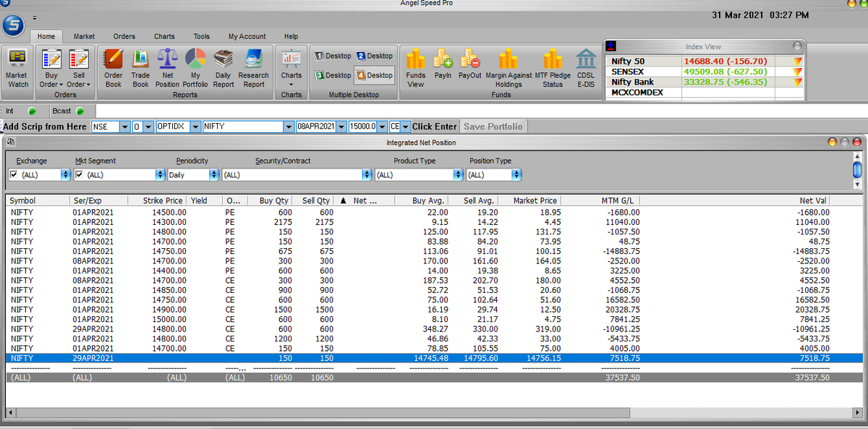Click the Save Portfolio button

point(493,127)
